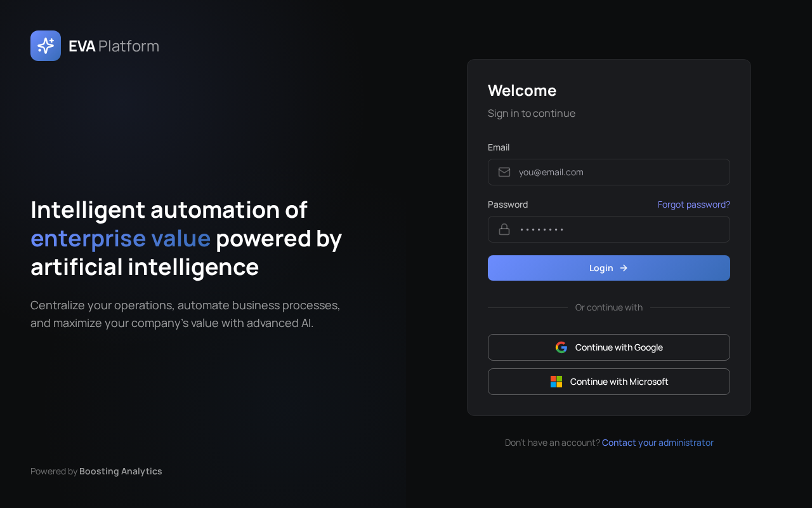Choose Continue with Microsoft
Screen dimensions: 812x508
click(x=609, y=382)
